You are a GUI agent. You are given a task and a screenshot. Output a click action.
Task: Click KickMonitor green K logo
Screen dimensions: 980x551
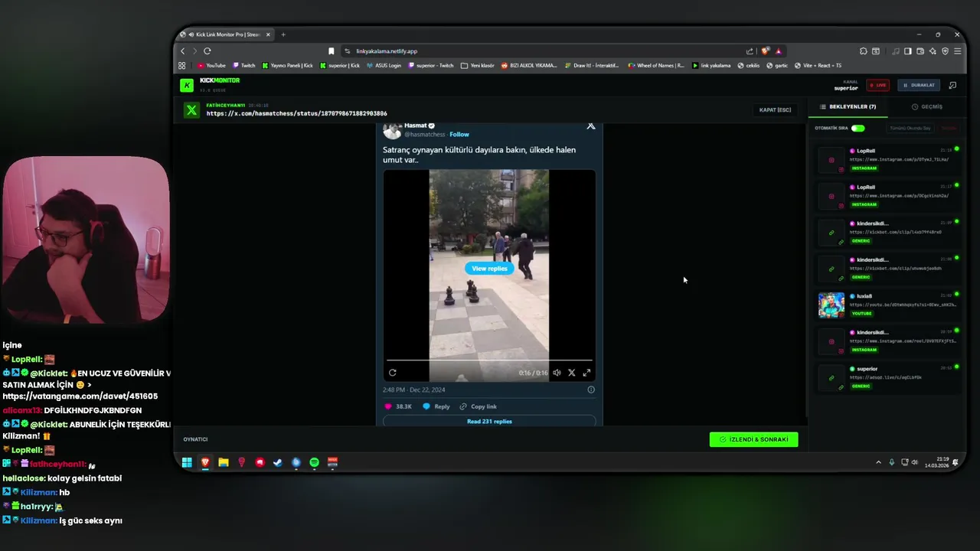tap(187, 85)
